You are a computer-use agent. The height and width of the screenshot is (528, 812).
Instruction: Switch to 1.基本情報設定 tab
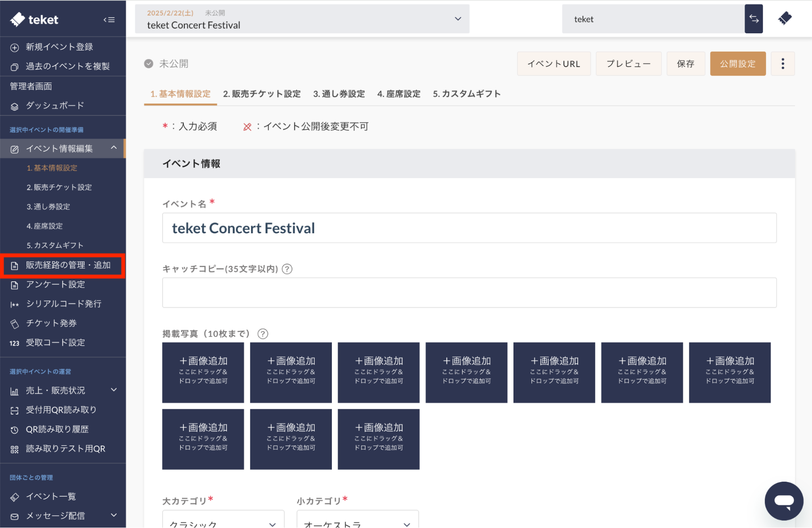coord(180,94)
